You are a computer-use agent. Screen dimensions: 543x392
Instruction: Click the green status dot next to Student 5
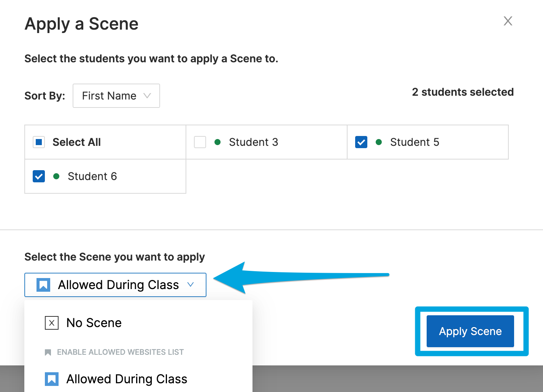point(379,142)
